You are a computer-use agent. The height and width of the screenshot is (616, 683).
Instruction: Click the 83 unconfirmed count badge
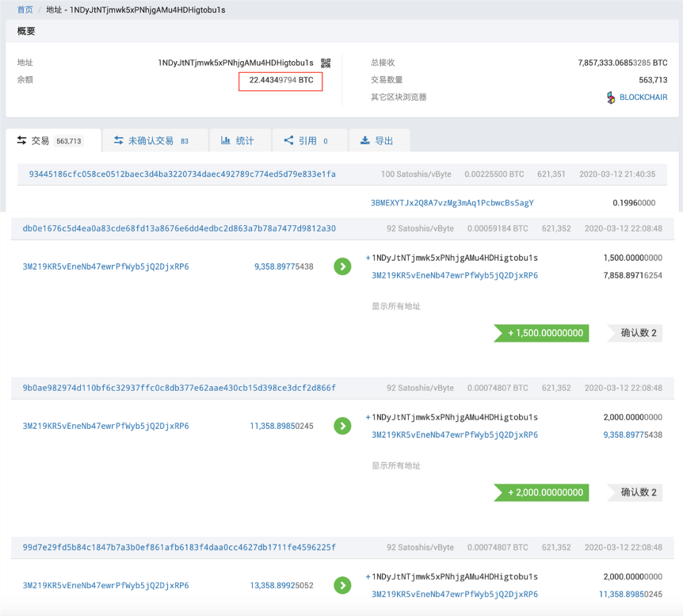(x=185, y=141)
